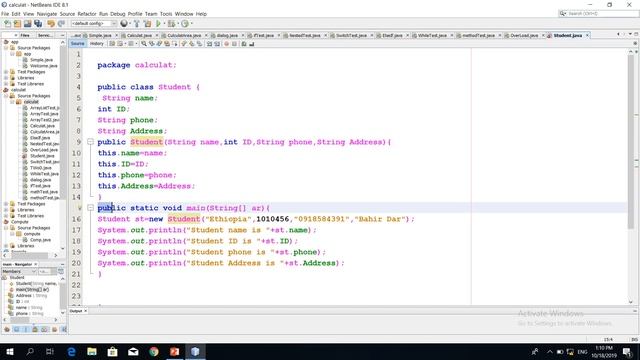Open File Explorer from the taskbar
The width and height of the screenshot is (640, 360).
tap(92, 351)
